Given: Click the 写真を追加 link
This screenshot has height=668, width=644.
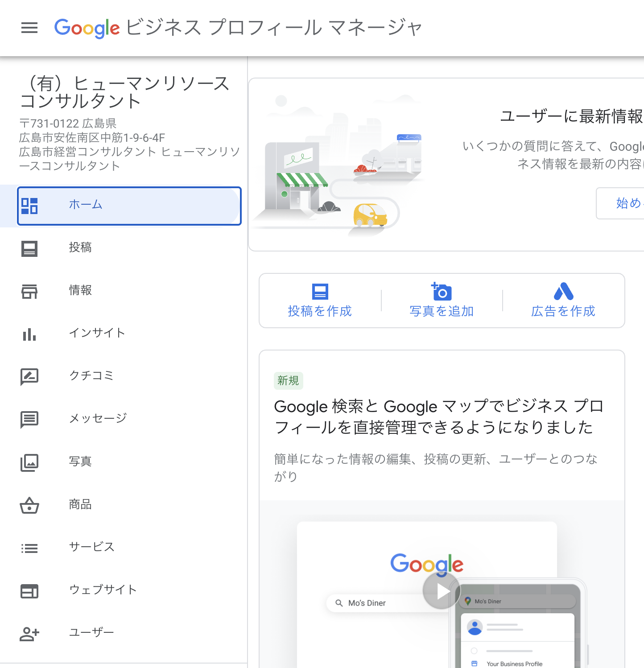Looking at the screenshot, I should tap(442, 311).
